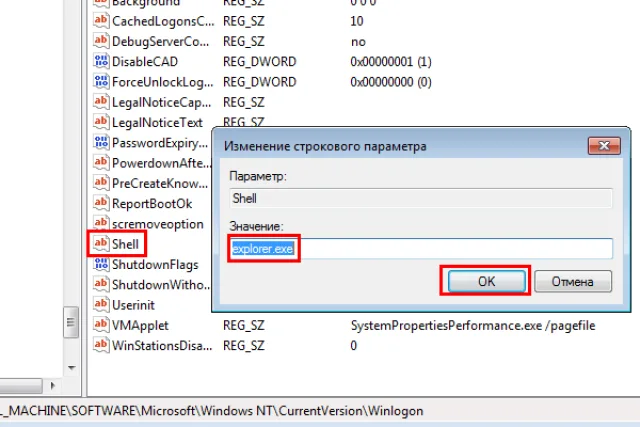Click the PowerdownAfte... string icon
Viewport: 640px width, 427px height.
pyautogui.click(x=101, y=162)
